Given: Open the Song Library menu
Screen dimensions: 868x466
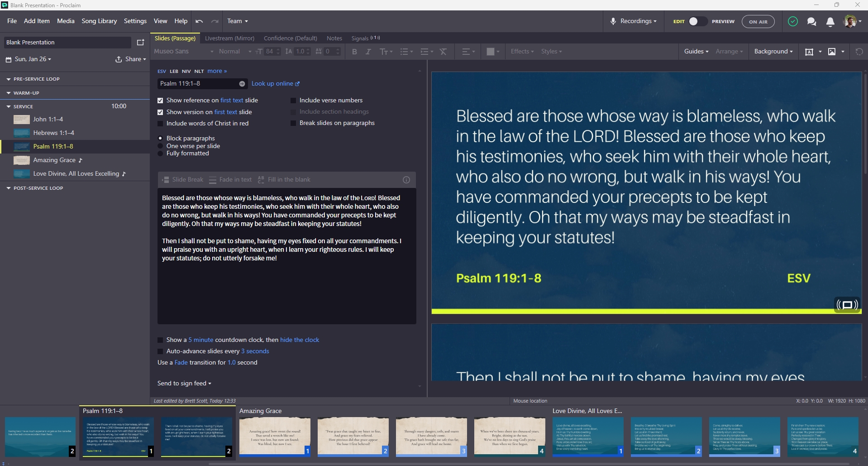Looking at the screenshot, I should (x=99, y=21).
